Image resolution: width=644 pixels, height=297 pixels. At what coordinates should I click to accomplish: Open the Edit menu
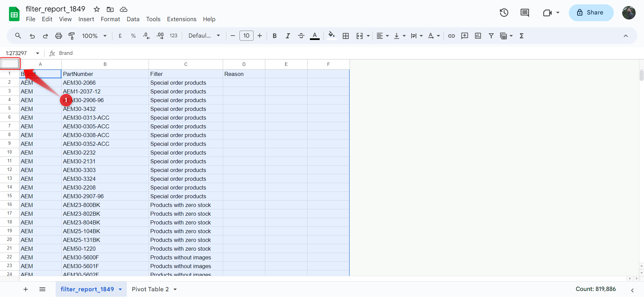tap(47, 19)
